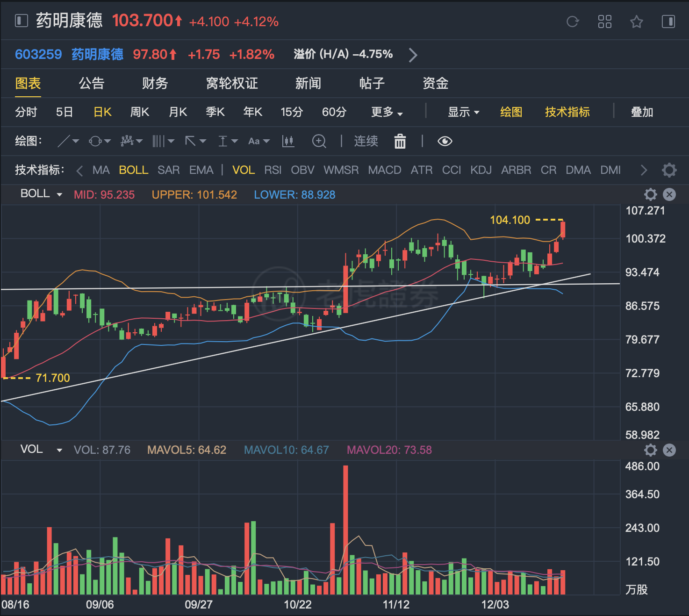Viewport: 689px width, 616px height.
Task: Expand the line tool dropdown arrow
Action: 76,141
